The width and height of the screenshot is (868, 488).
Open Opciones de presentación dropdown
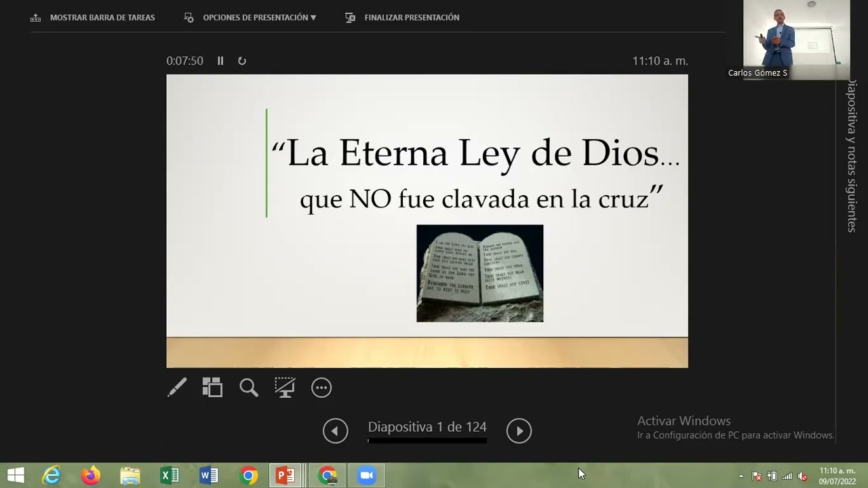point(250,18)
